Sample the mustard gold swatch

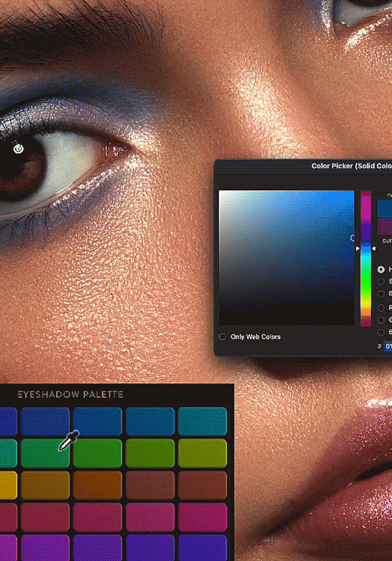(x=45, y=485)
